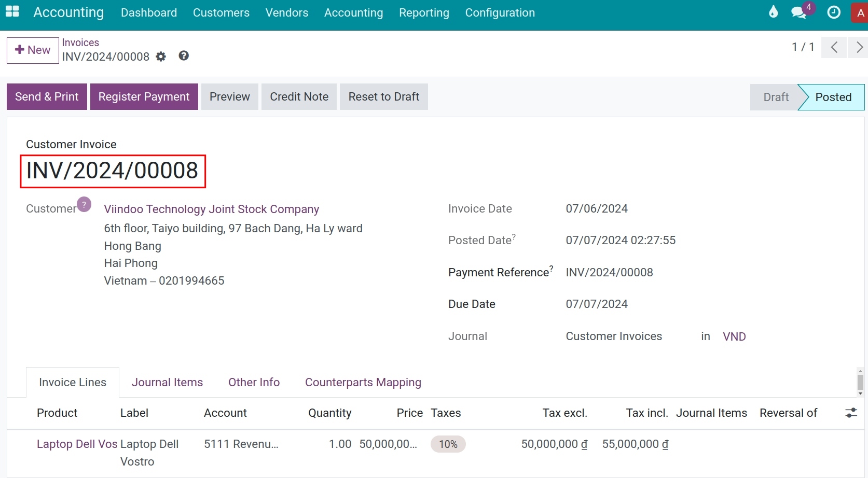868x478 pixels.
Task: Open the activities clock icon
Action: tap(833, 12)
